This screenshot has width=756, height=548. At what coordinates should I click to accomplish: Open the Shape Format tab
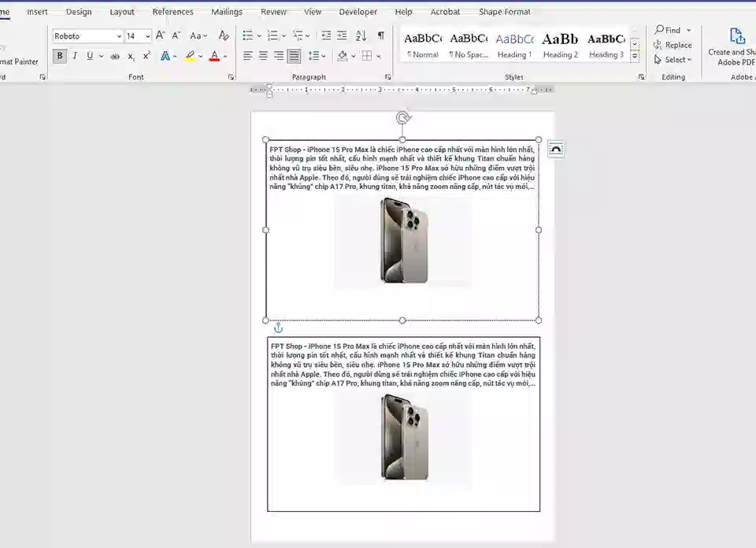click(504, 12)
